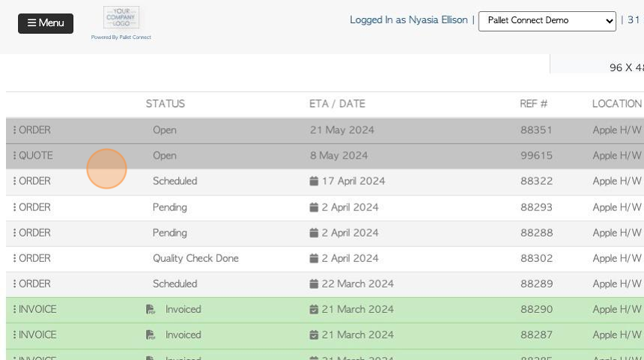Viewport: 644px width, 360px height.
Task: Click the calendar icon beside 17 April 2024
Action: click(314, 181)
